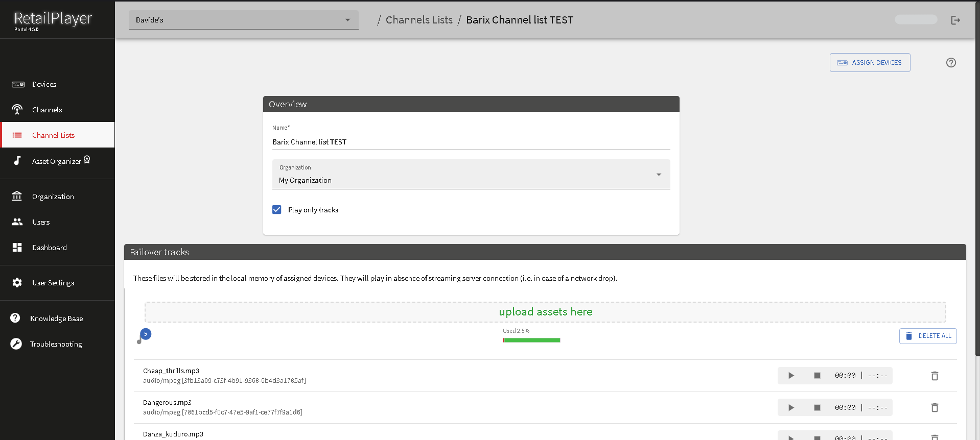Open the Channels sidebar item
This screenshot has width=980, height=440.
(46, 110)
